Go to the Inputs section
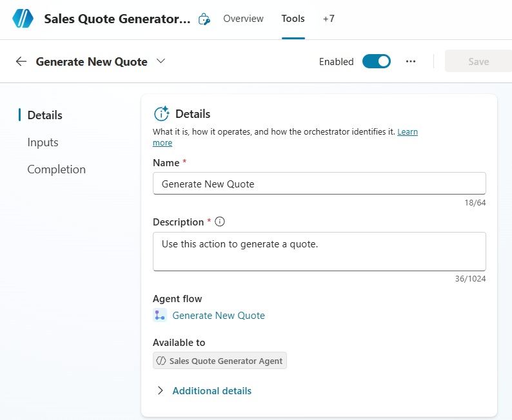Viewport: 512px width, 420px height. 43,142
